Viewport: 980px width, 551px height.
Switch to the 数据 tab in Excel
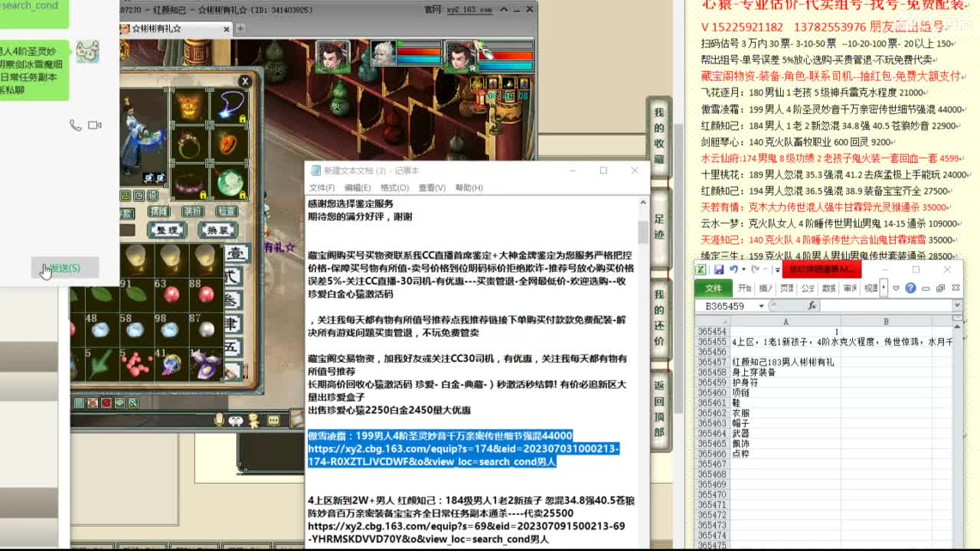[828, 289]
